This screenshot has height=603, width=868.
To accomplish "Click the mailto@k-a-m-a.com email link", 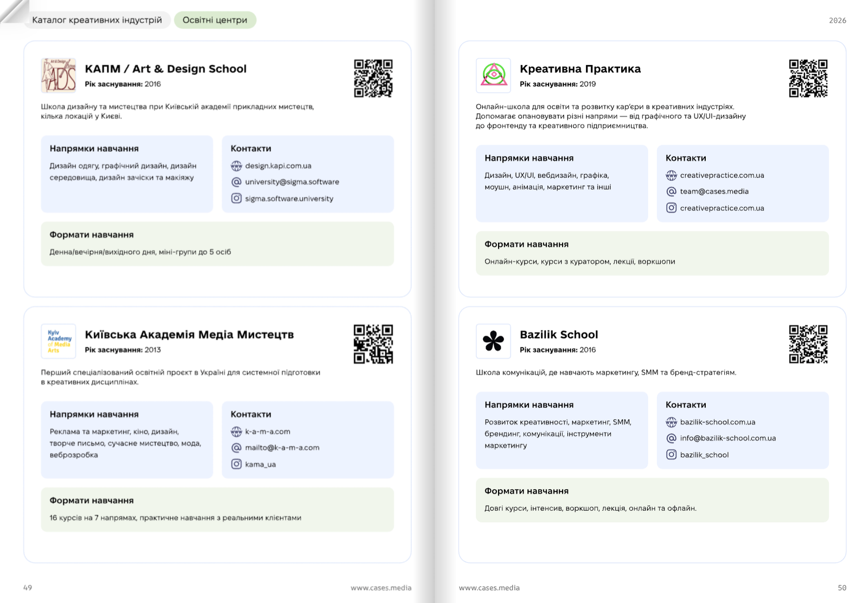I will (x=282, y=448).
